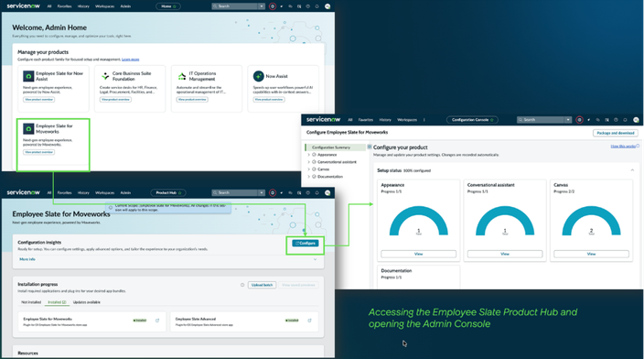Click the scope globe icon in Admin Home header
The height and width of the screenshot is (359, 644).
(273, 6)
